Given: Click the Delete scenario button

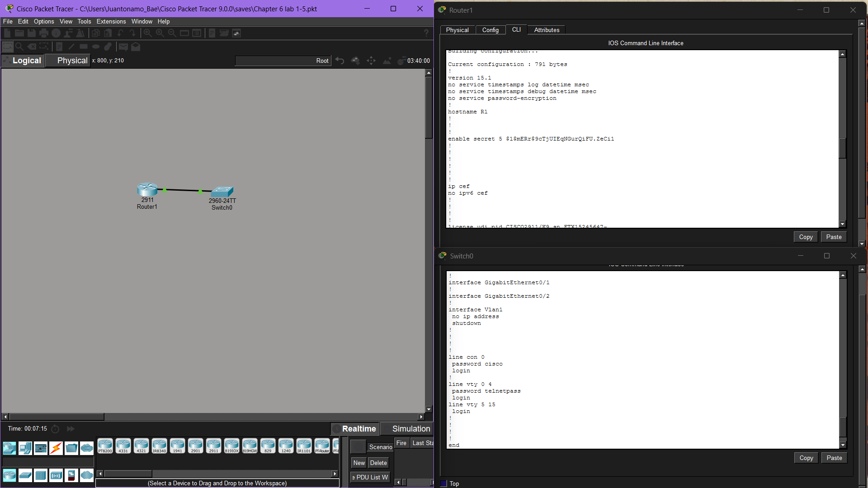Looking at the screenshot, I should [x=378, y=463].
